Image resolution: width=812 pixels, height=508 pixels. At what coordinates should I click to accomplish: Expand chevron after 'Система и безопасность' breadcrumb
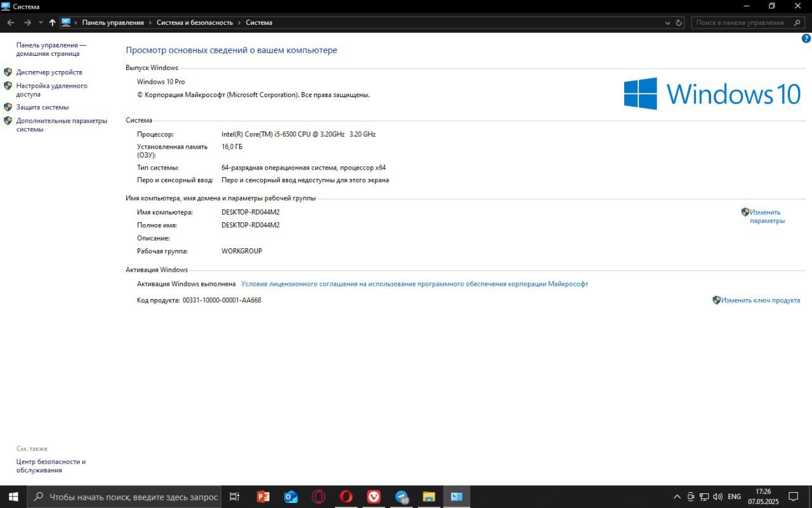tap(240, 22)
